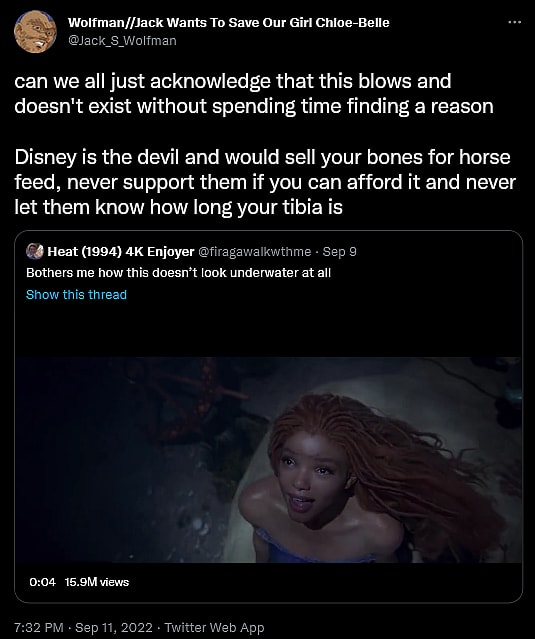This screenshot has height=639, width=535.
Task: Click the Show this thread link
Action: point(76,295)
